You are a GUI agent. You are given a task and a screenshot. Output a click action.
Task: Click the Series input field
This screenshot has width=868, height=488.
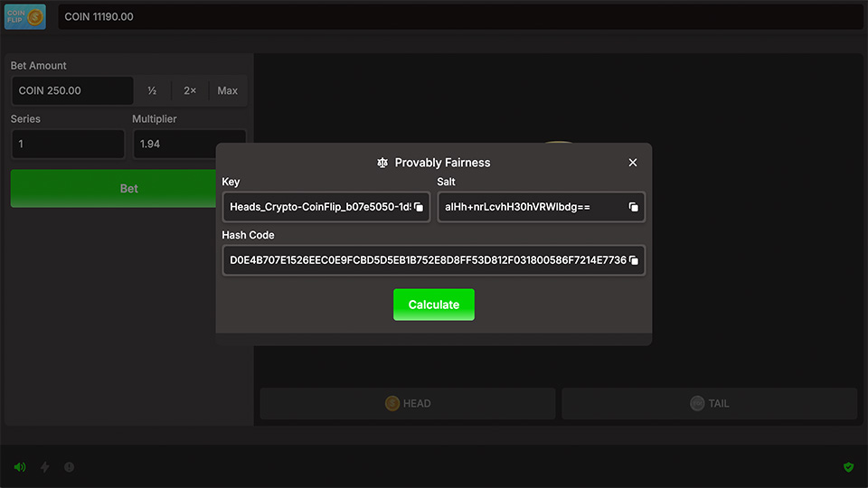pyautogui.click(x=68, y=144)
